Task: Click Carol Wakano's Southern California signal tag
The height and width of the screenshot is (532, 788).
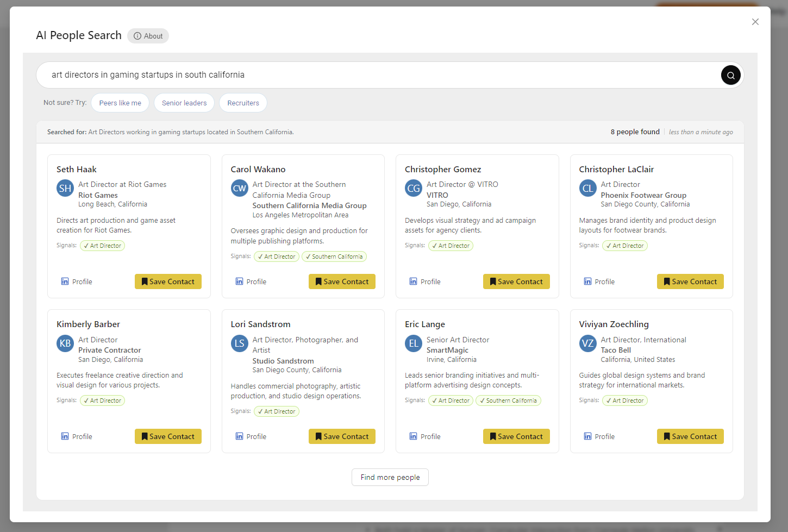Action: (334, 256)
